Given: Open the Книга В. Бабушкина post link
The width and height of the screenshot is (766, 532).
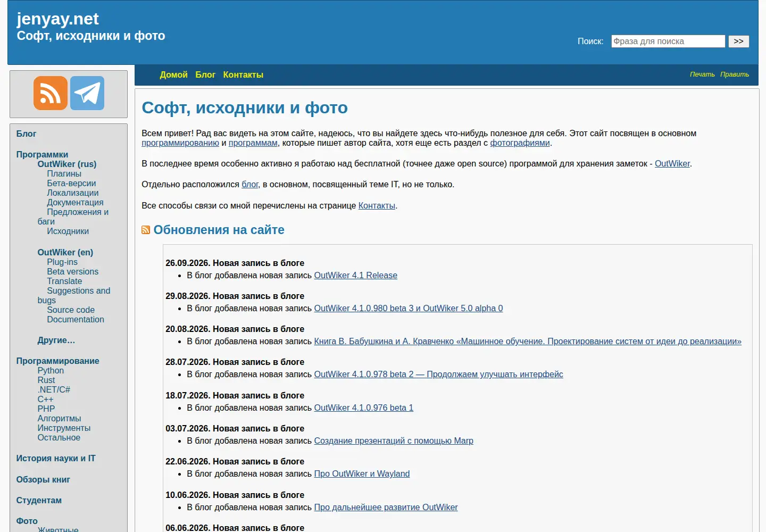Looking at the screenshot, I should pyautogui.click(x=528, y=341).
